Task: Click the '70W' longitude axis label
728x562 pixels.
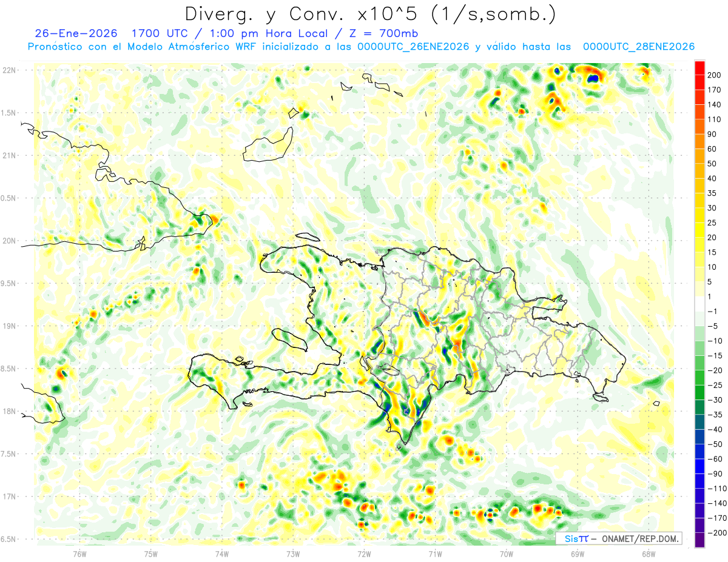Action: [507, 554]
